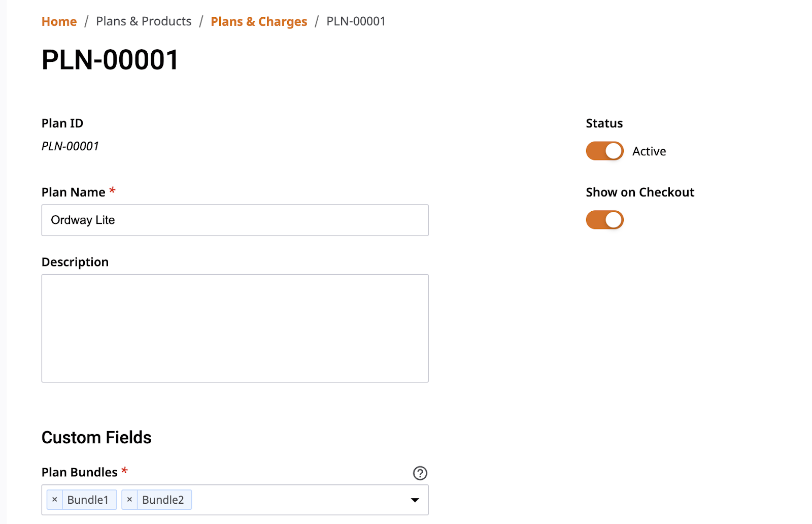
Task: Focus the Plan Name input field
Action: 235,220
